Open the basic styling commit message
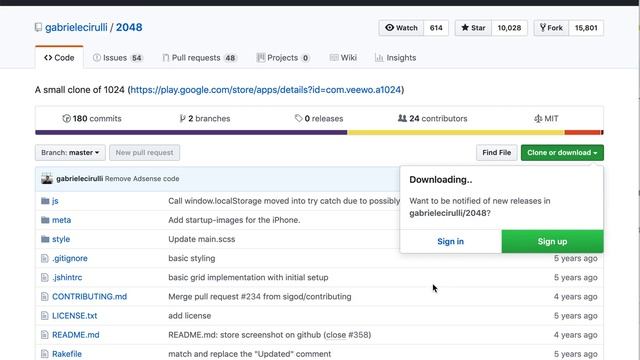 [x=191, y=258]
